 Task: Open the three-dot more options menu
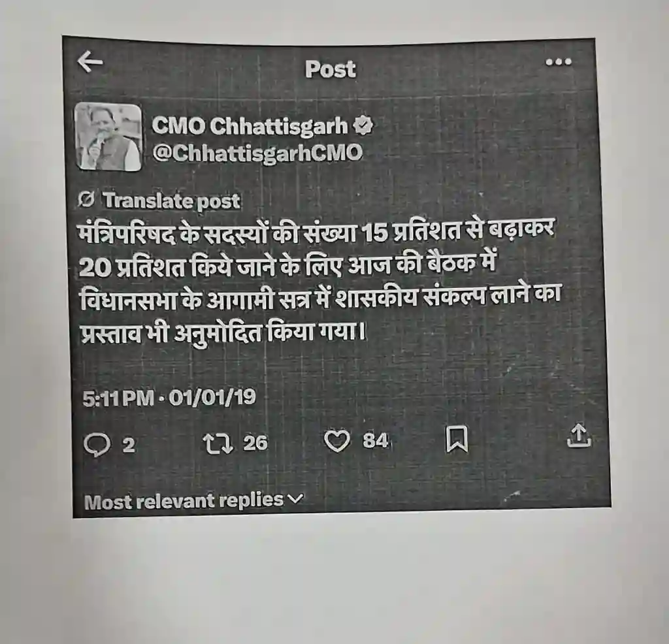pyautogui.click(x=559, y=62)
